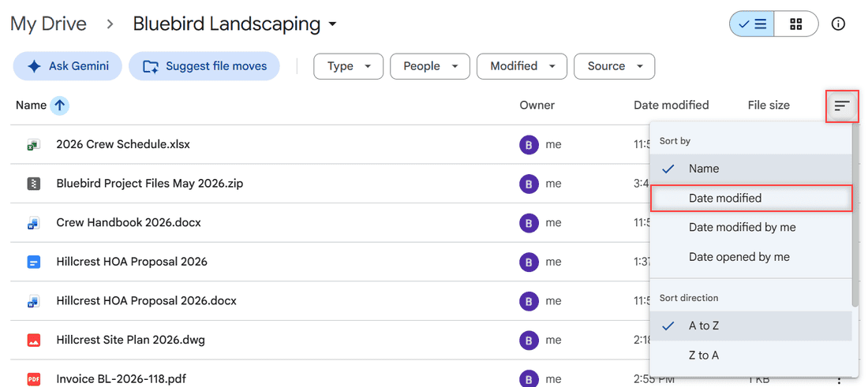Click Ask Gemini button

[x=68, y=66]
